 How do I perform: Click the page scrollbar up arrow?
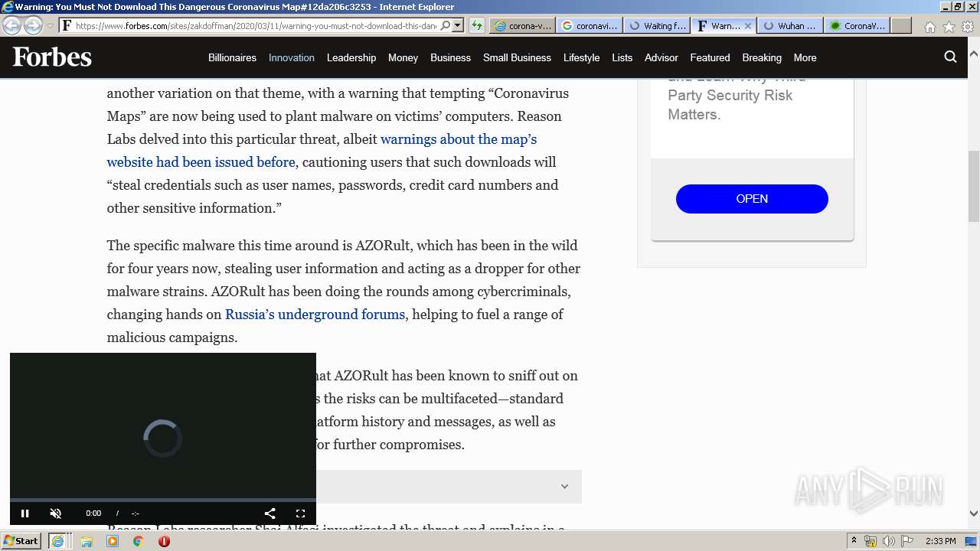(973, 55)
